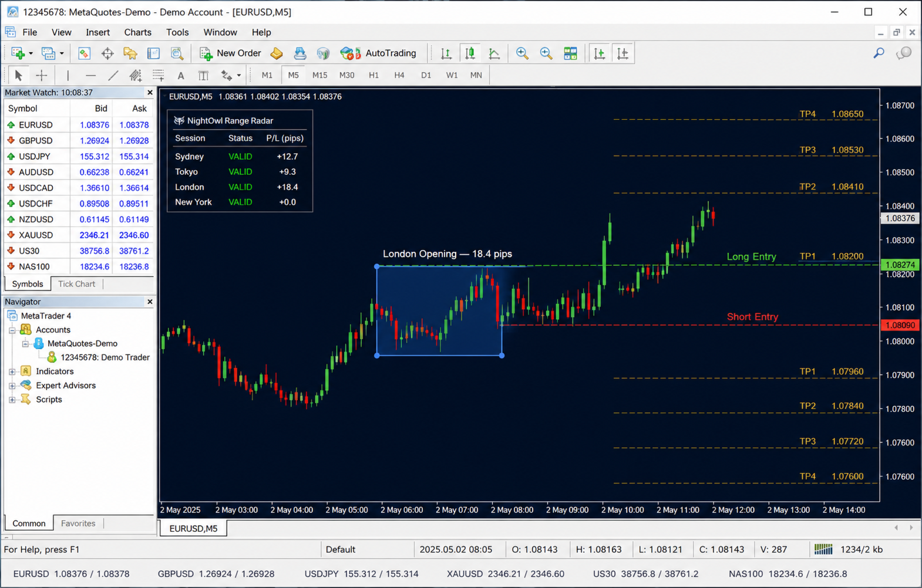Viewport: 922px width, 588px height.
Task: Close the Market Watch panel
Action: point(150,93)
